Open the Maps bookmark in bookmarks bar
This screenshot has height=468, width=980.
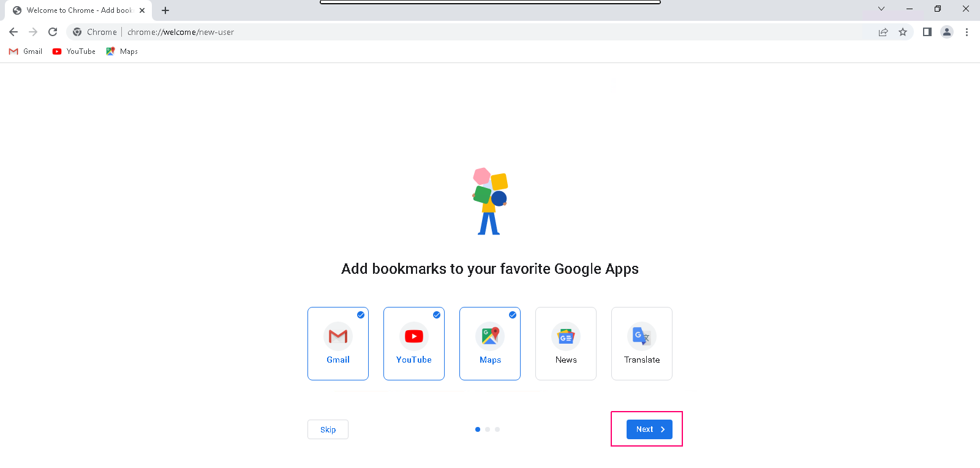[x=122, y=51]
